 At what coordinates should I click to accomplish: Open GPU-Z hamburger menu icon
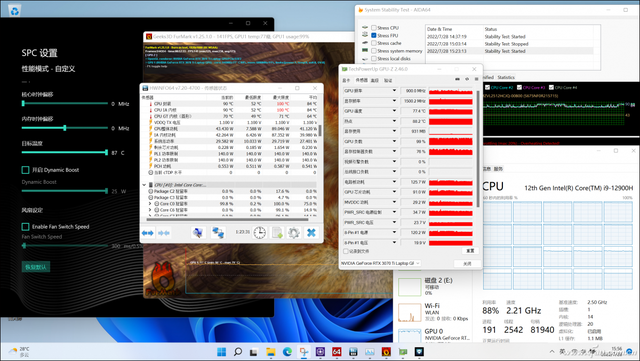point(476,79)
